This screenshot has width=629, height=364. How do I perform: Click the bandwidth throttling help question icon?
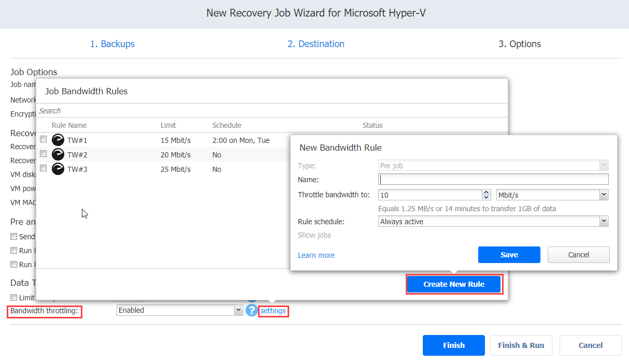coord(252,310)
